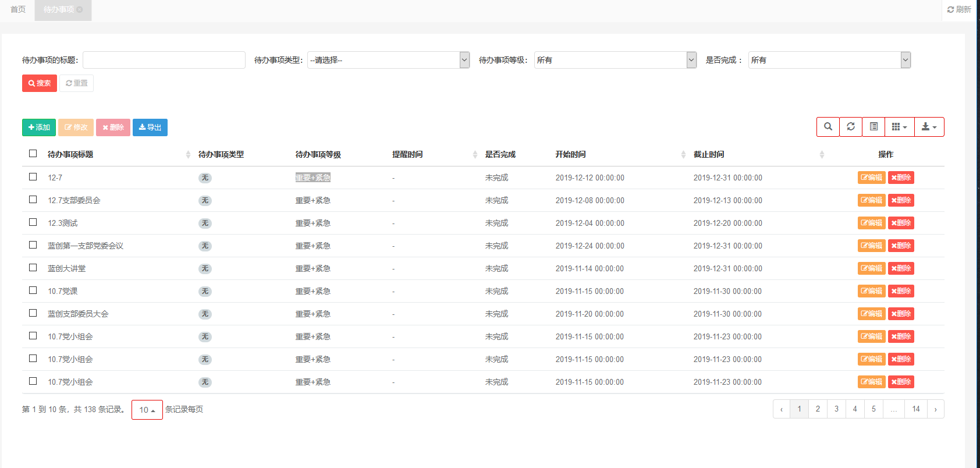Viewport: 980px width, 468px height.
Task: Edit the 蓝创第一支部党委会议 row
Action: [871, 246]
